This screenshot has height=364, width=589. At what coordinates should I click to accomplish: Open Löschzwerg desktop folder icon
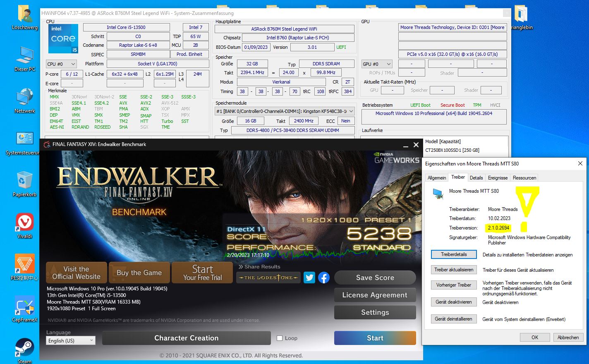[x=25, y=15]
